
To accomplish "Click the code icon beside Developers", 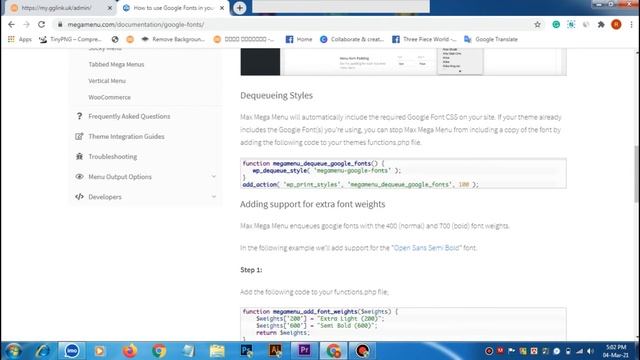I will point(79,197).
